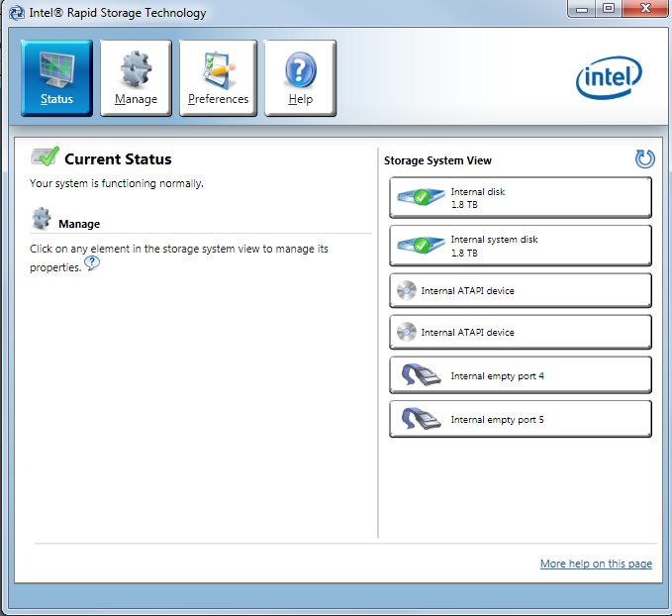Select the Internal system disk 1.8 TB entry
Screen dimensions: 672x616
coord(521,246)
